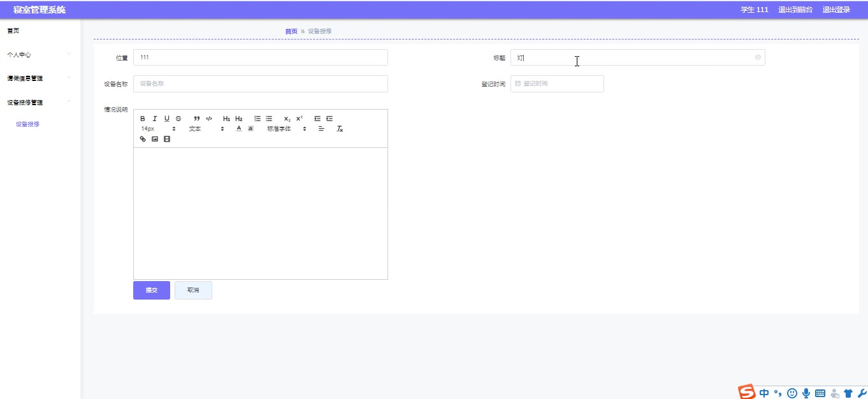Toggle the input method punctuation mode
This screenshot has width=868, height=399.
(778, 393)
